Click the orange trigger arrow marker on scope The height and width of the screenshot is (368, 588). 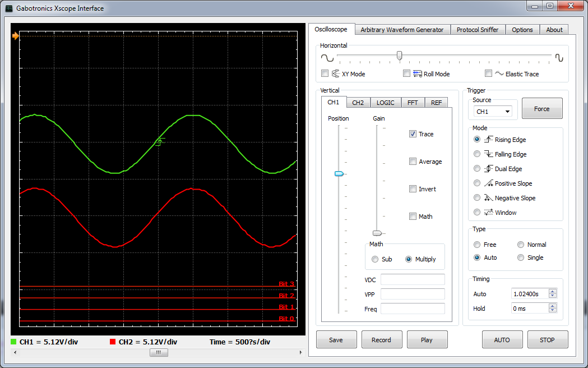point(16,36)
